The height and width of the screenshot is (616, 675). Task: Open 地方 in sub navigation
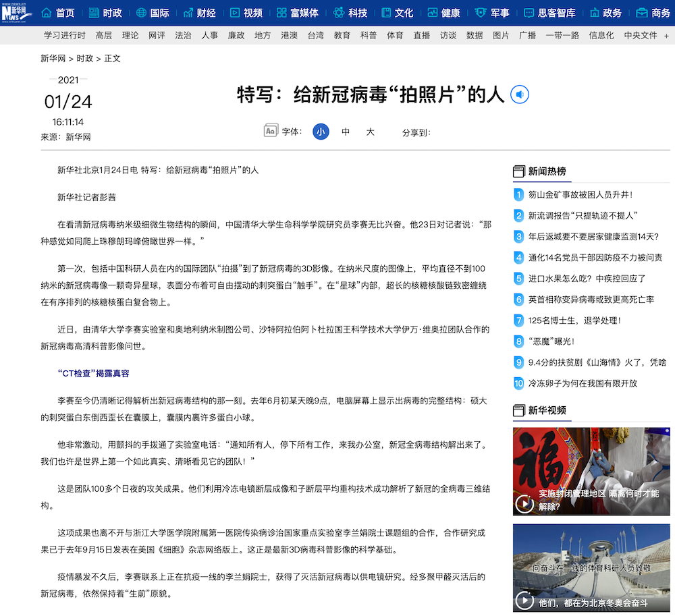263,35
